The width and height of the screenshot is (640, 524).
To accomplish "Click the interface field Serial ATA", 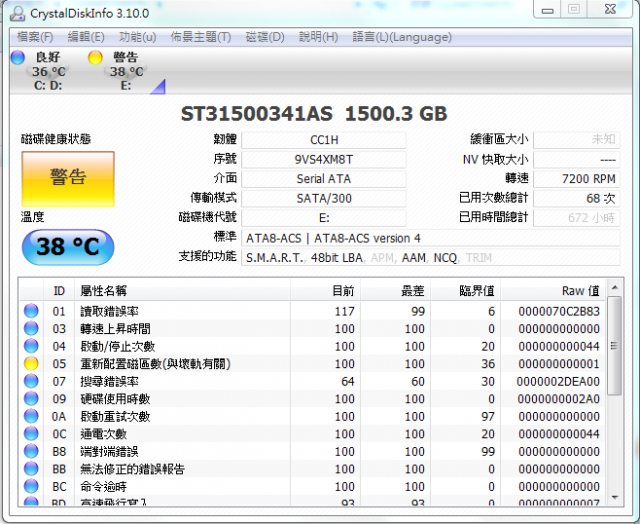I will (324, 179).
